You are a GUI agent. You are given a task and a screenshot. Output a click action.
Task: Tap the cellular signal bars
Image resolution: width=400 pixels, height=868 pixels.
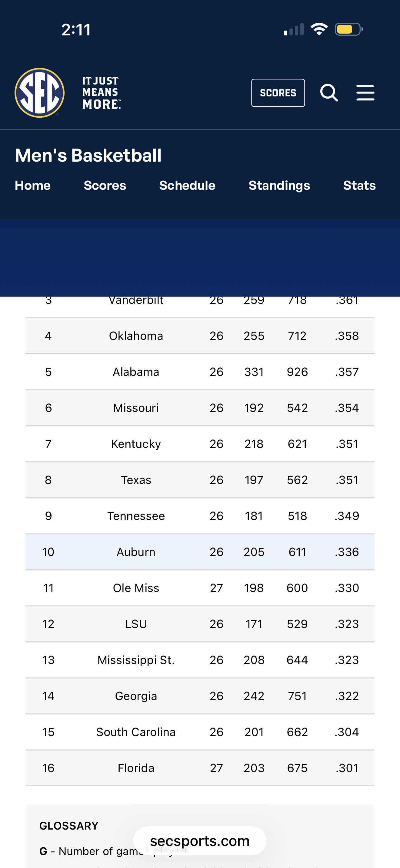(x=294, y=29)
